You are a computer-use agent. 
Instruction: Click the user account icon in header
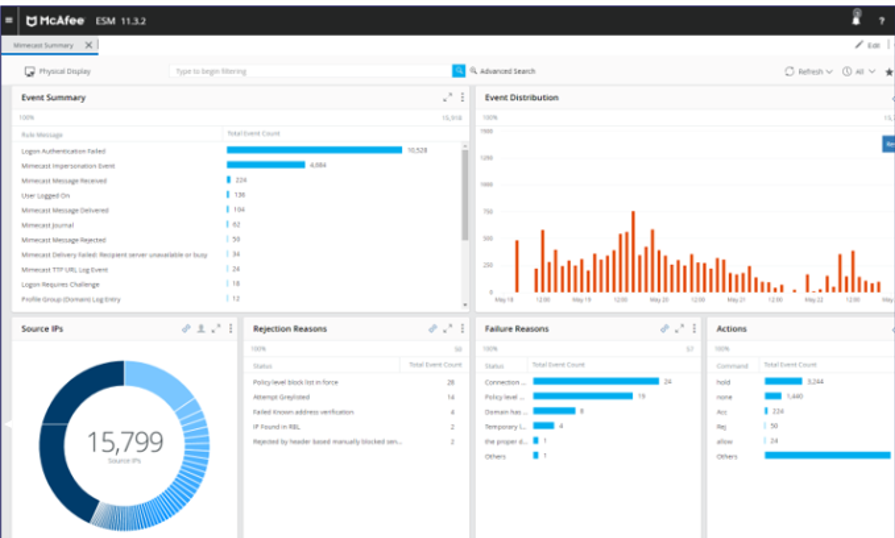click(856, 18)
